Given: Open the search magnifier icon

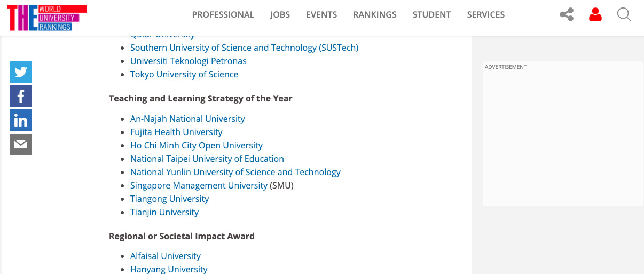Looking at the screenshot, I should (624, 15).
